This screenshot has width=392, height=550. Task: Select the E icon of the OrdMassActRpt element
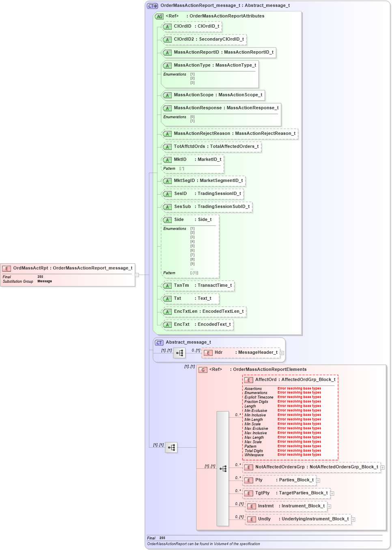tap(6, 268)
